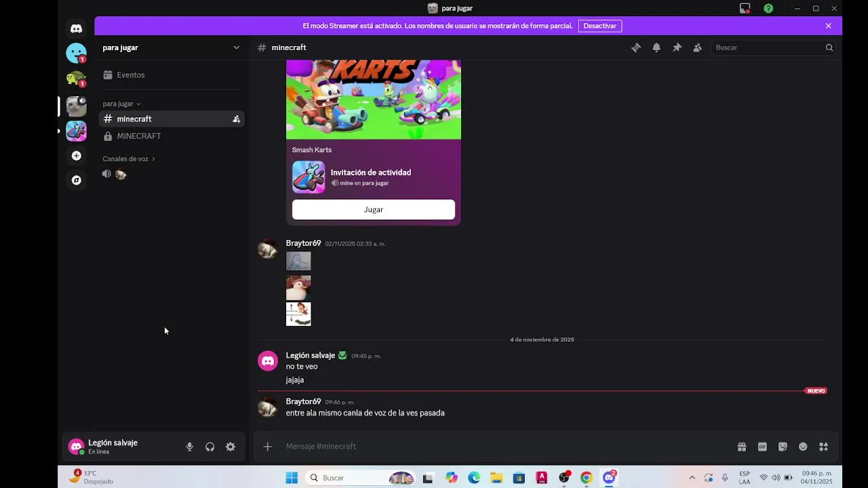Select the minecraft text channel
This screenshot has width=868, height=488.
tap(172, 119)
